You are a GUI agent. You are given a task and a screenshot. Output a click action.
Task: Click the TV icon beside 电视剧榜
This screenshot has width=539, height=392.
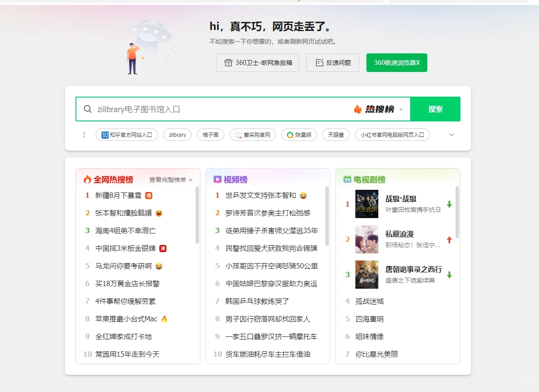point(347,180)
